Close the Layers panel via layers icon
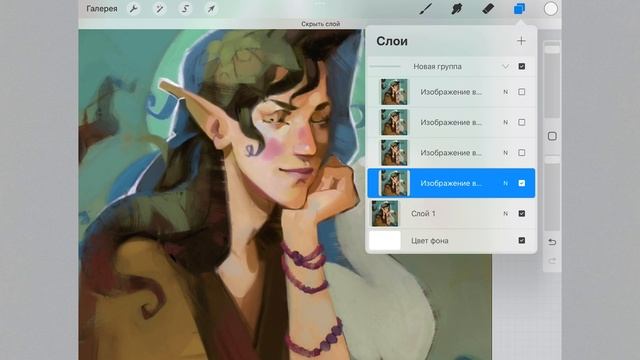 tap(519, 9)
